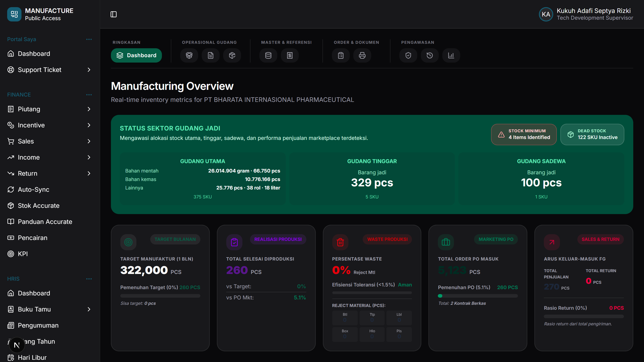644x362 pixels.
Task: Click the round N badge at bottom-left
Action: 17,345
